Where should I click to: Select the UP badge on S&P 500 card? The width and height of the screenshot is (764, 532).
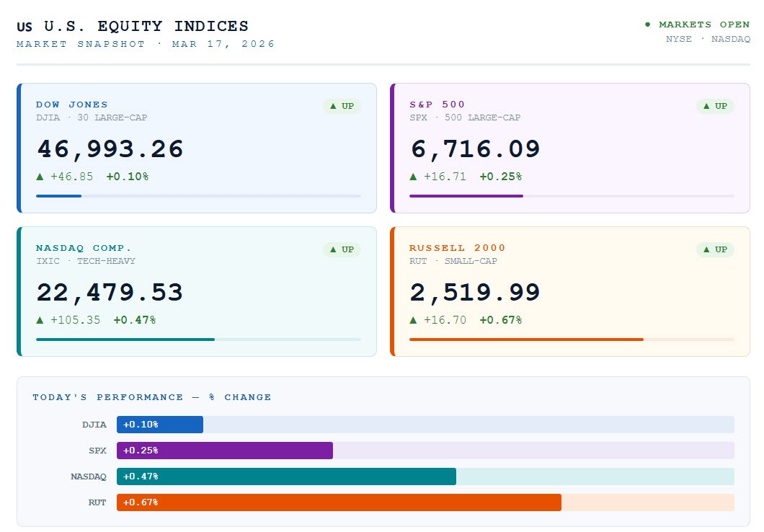click(715, 106)
